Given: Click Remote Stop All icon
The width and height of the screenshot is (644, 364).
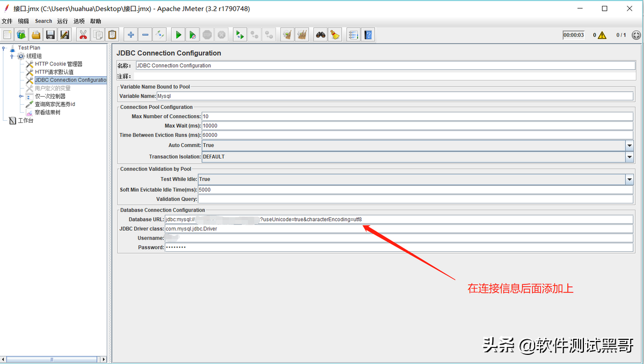Looking at the screenshot, I should point(254,35).
